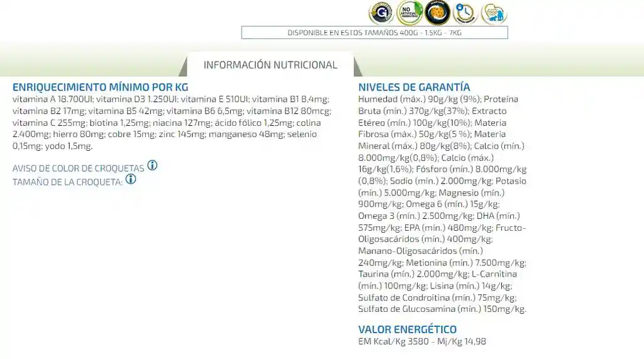
Task: Click the Tamaño de la croqueta label
Action: click(67, 182)
